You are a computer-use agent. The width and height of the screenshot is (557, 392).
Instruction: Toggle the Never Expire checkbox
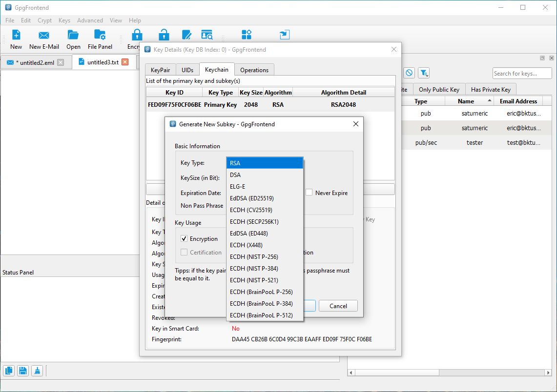tap(309, 193)
